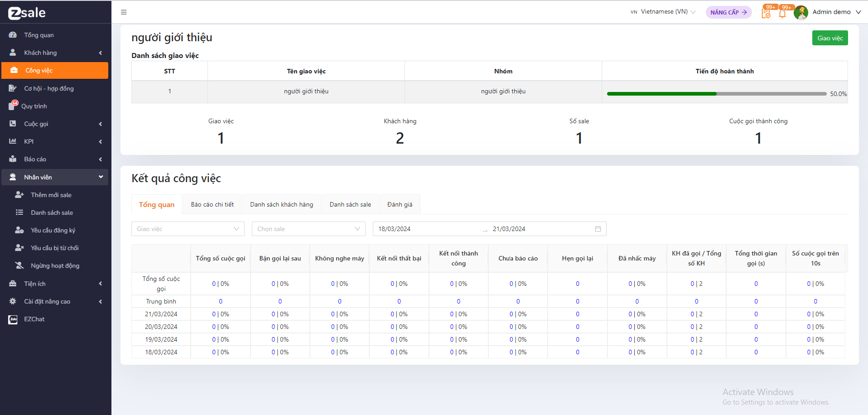Open the Admin demo account dropdown arrow
The image size is (868, 415).
coord(858,12)
